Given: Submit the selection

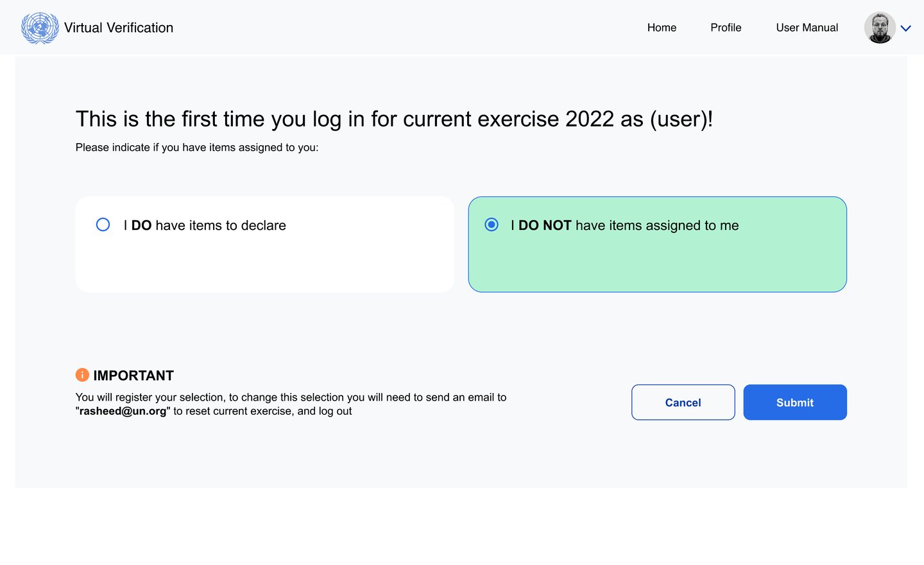Looking at the screenshot, I should pyautogui.click(x=795, y=403).
